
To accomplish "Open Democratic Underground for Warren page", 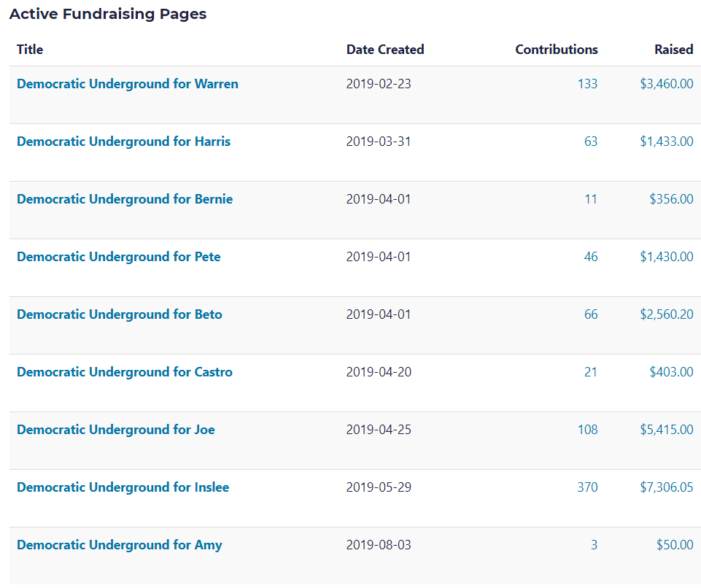I will [x=127, y=84].
